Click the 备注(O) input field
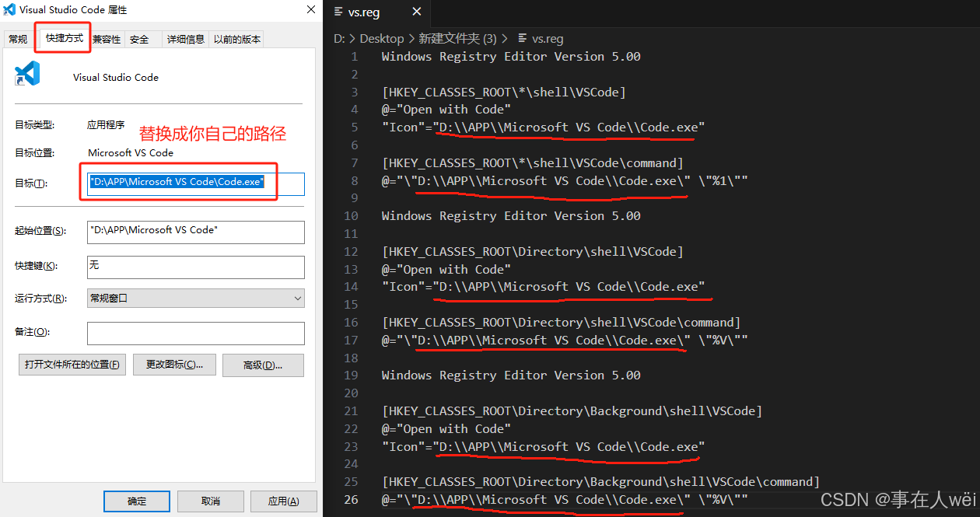 [195, 334]
